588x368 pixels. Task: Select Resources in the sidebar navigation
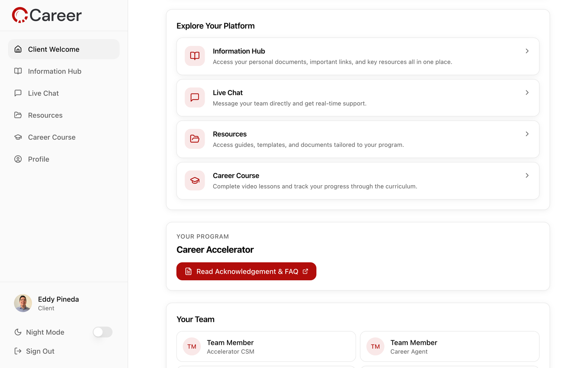pos(45,115)
